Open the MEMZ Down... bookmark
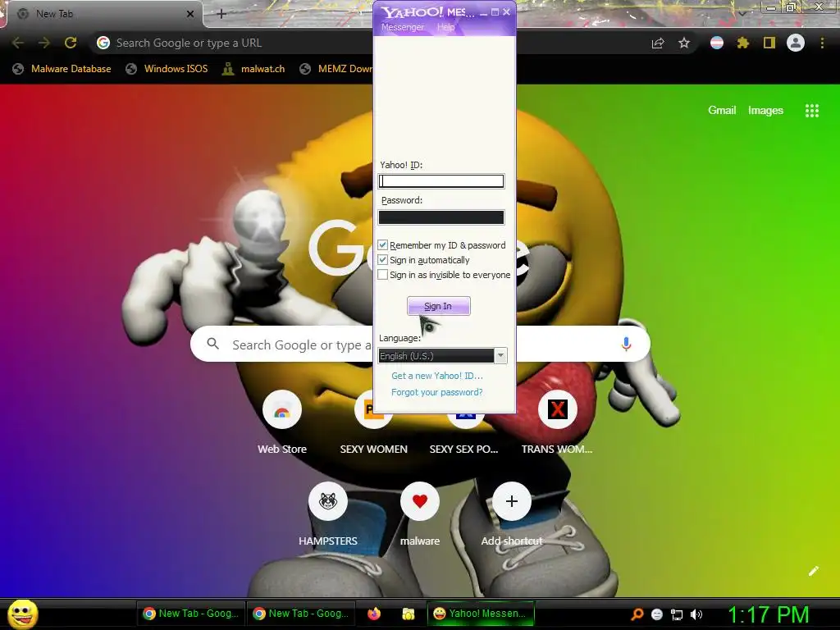The height and width of the screenshot is (630, 840). pos(336,69)
